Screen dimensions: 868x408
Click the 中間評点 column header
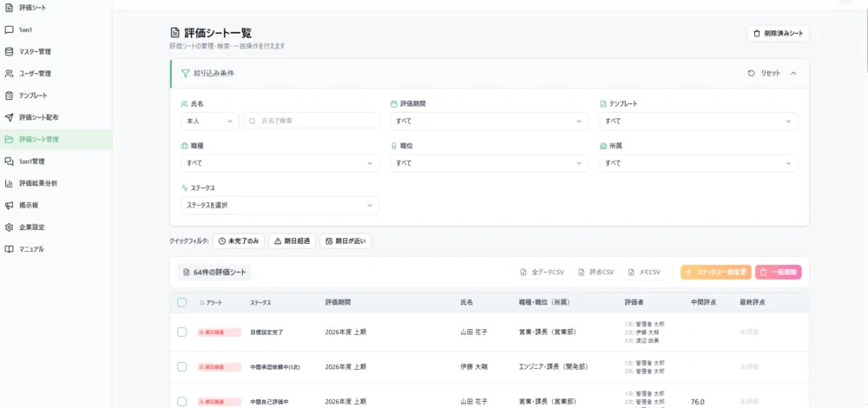[702, 303]
